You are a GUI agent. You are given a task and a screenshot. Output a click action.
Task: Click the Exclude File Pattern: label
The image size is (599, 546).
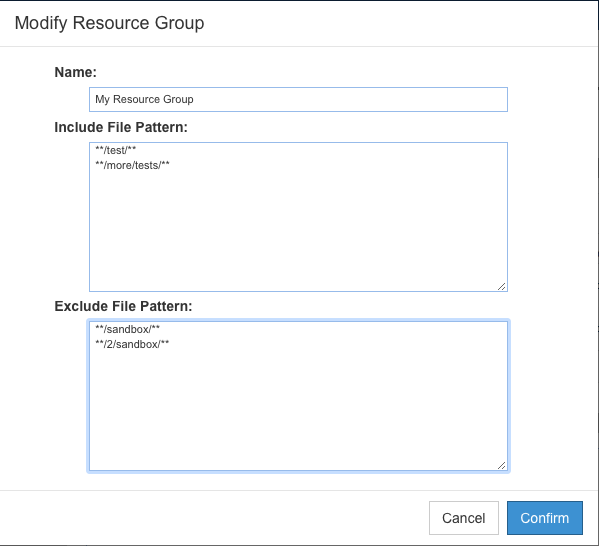click(x=123, y=306)
